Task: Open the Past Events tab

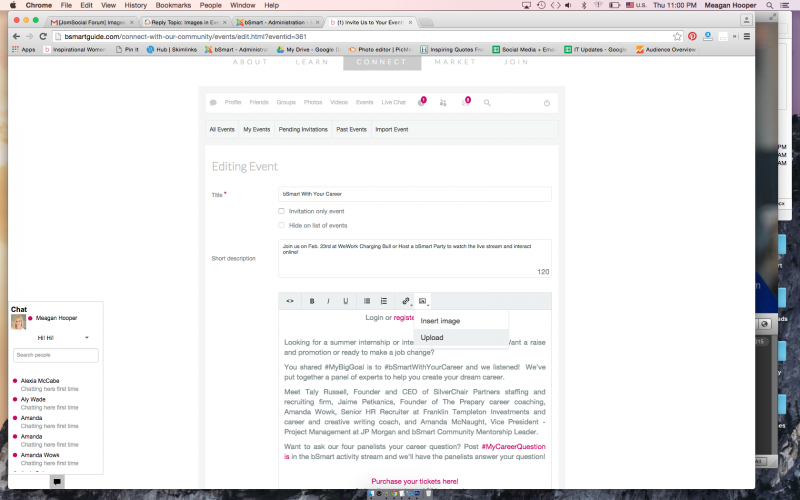Action: tap(352, 130)
